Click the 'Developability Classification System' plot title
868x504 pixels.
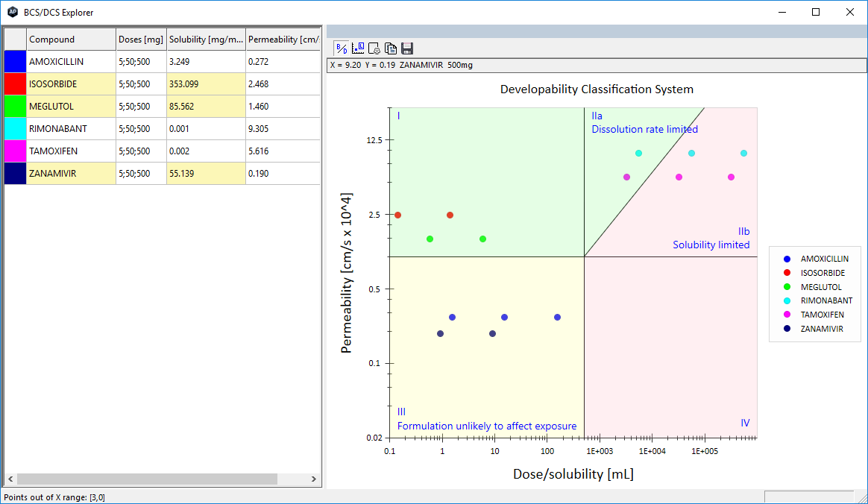click(597, 89)
